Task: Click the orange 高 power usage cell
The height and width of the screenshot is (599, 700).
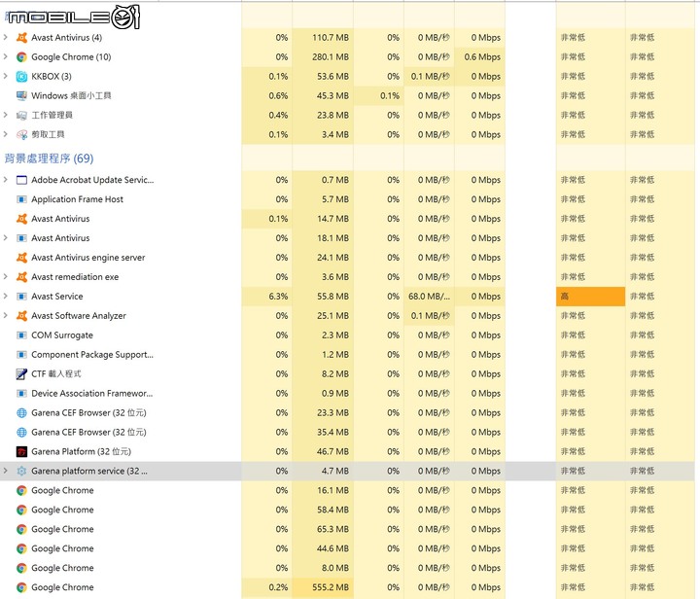Action: [591, 297]
